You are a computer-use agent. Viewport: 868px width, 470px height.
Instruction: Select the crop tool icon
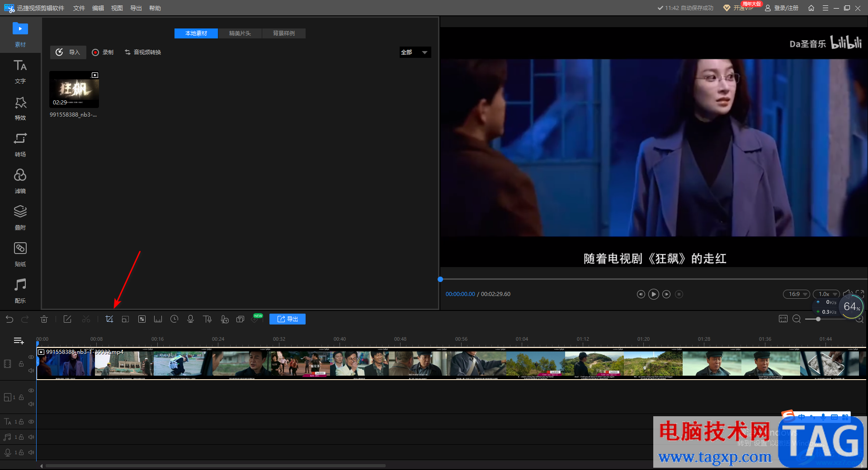[x=109, y=319]
